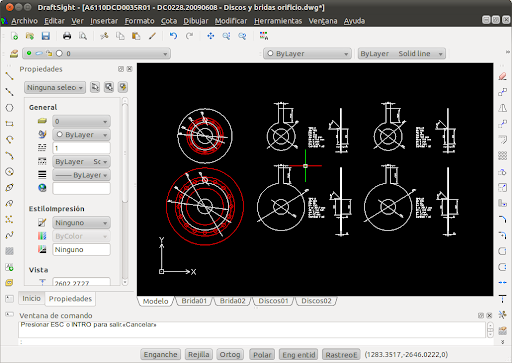Click the Copy icon in the top toolbar

120,36
